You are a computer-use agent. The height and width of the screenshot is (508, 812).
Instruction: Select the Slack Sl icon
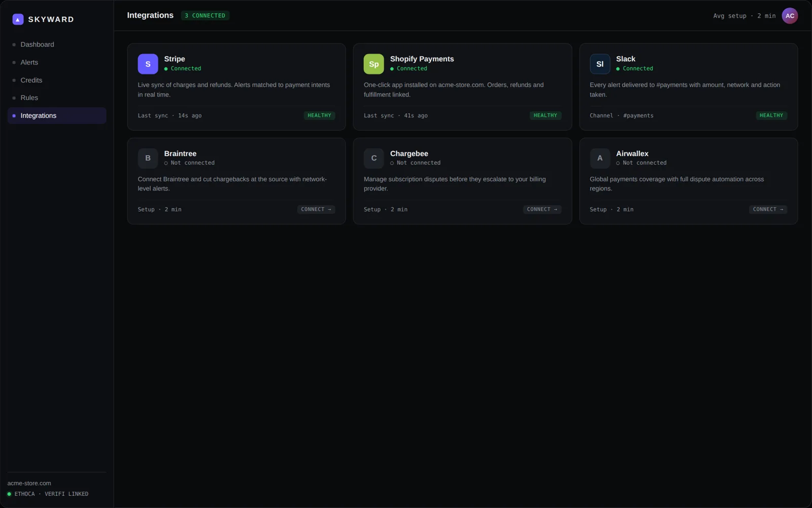[600, 64]
